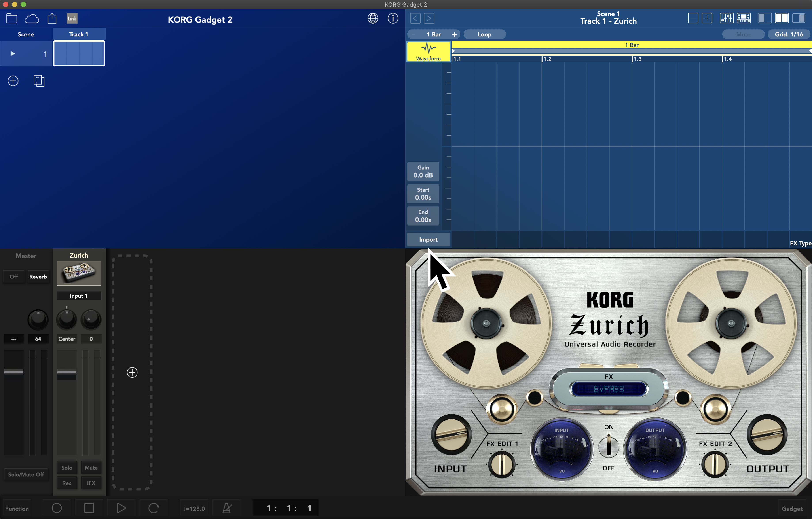This screenshot has width=812, height=519.
Task: Click the export share icon
Action: tap(52, 18)
